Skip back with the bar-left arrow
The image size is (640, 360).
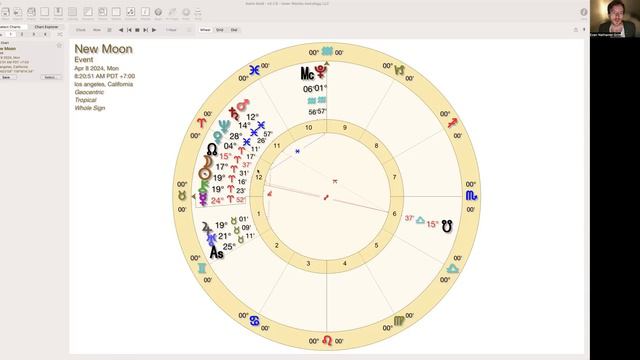coord(129,30)
